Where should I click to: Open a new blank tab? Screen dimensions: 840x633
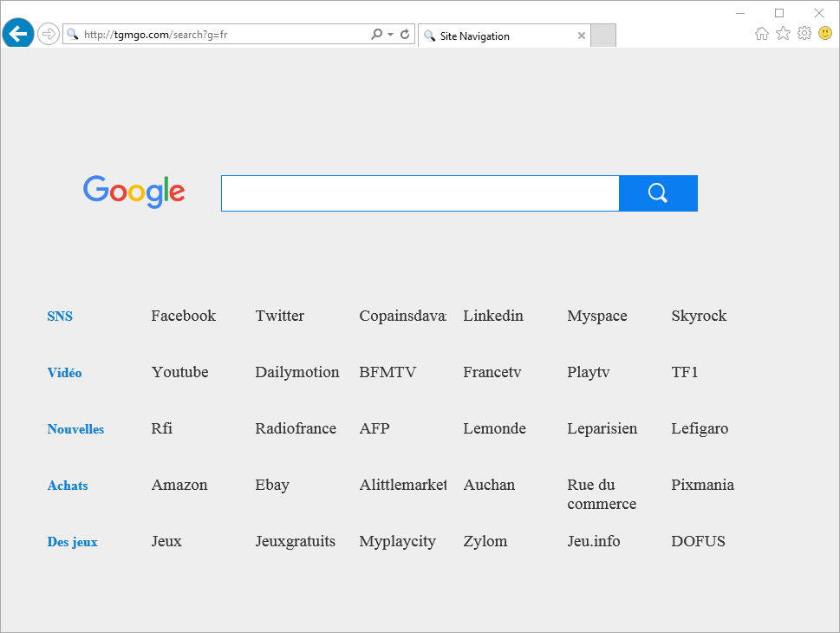[x=603, y=36]
